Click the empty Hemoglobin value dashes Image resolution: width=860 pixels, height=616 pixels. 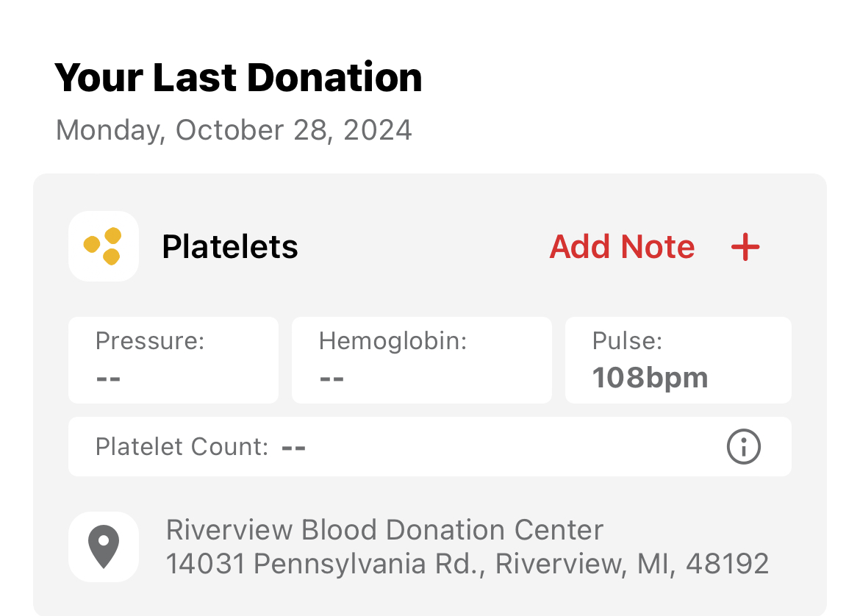pyautogui.click(x=332, y=379)
